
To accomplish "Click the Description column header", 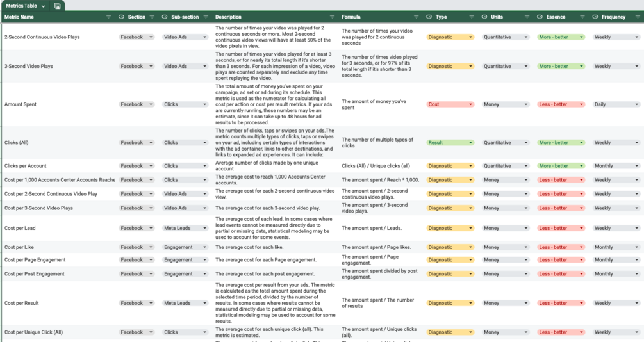I will click(275, 17).
